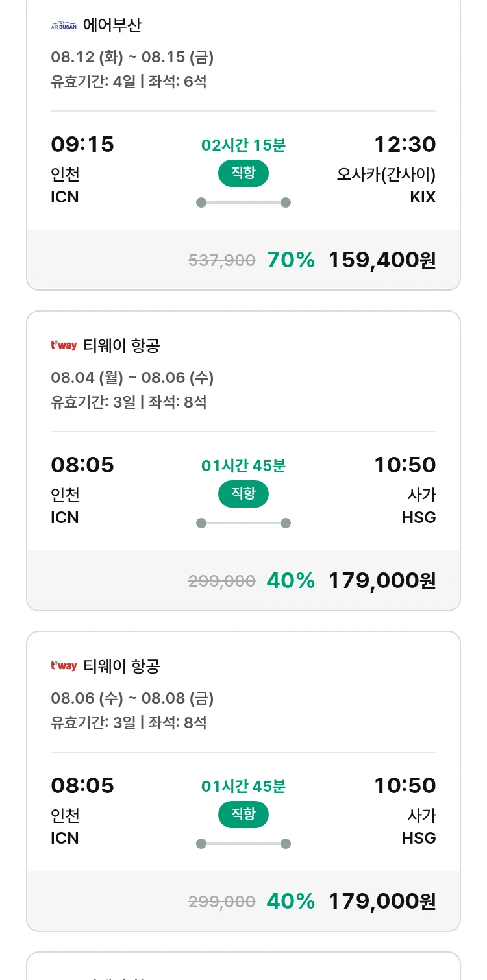
Task: Click the Air Busan airline logo
Action: coord(64,26)
